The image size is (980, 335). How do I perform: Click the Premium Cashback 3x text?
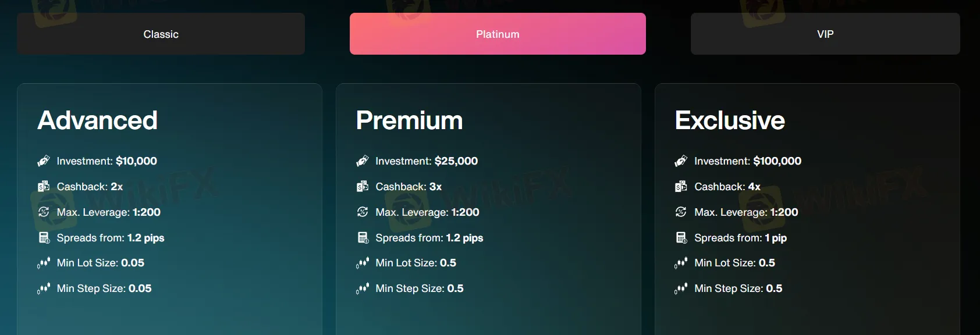tap(409, 187)
